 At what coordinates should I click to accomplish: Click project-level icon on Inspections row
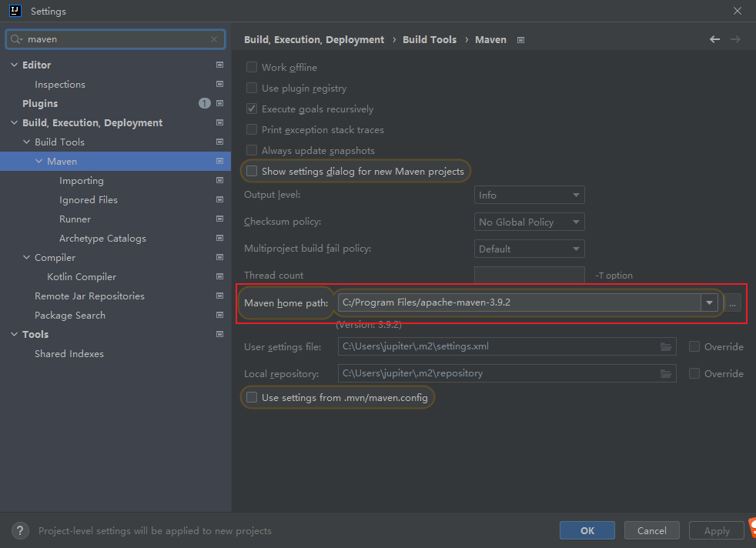tap(220, 84)
